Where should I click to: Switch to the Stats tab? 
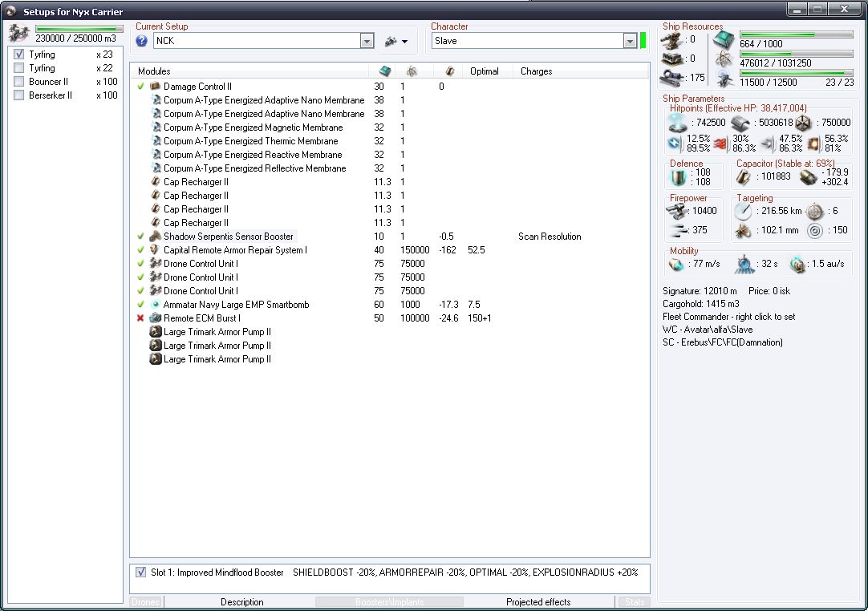[x=634, y=601]
